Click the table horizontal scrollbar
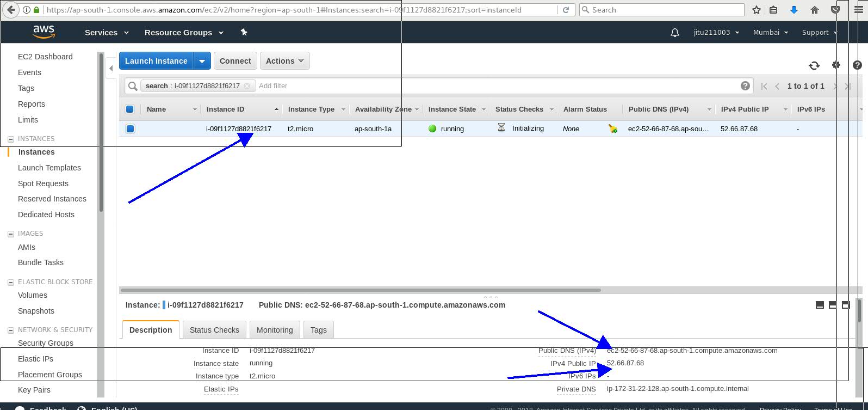 (x=361, y=290)
